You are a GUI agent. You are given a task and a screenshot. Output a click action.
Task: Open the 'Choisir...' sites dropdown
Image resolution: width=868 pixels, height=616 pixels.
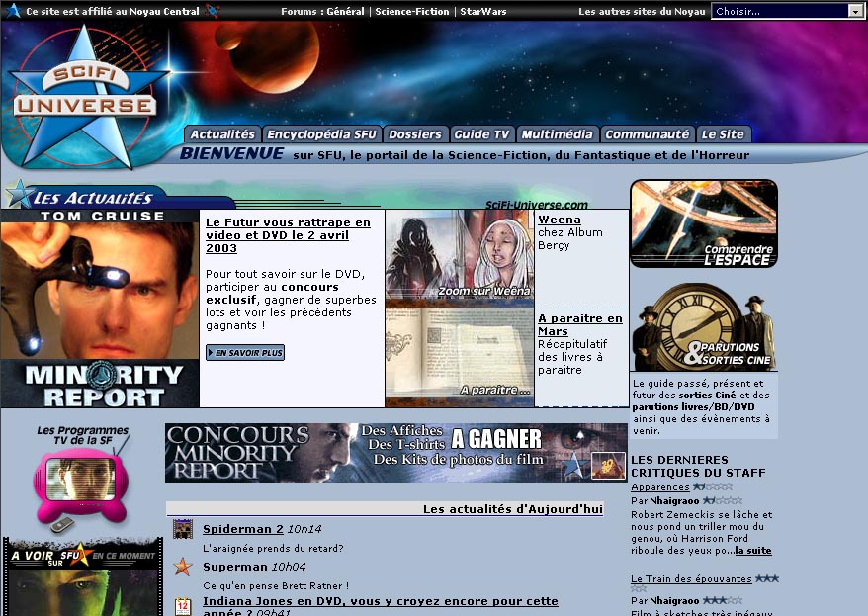(x=787, y=11)
